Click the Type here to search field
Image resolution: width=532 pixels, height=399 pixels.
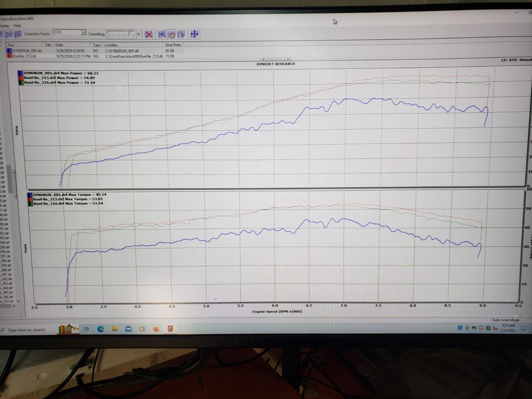(x=28, y=329)
